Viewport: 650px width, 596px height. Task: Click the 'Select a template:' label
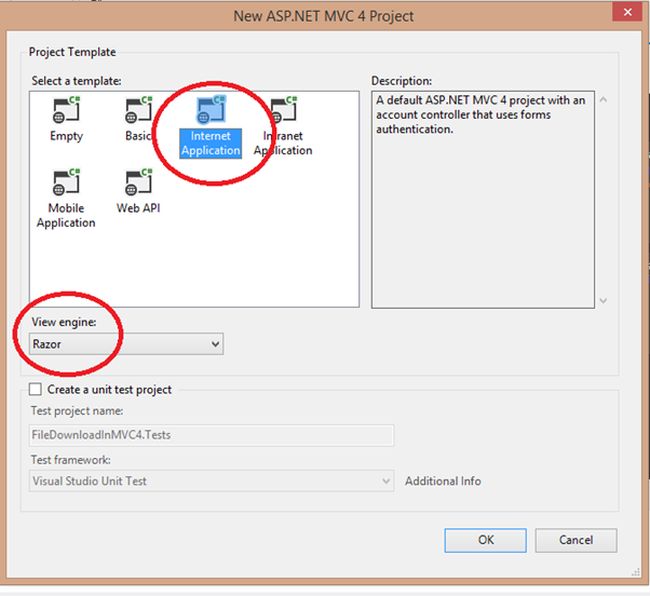point(76,81)
